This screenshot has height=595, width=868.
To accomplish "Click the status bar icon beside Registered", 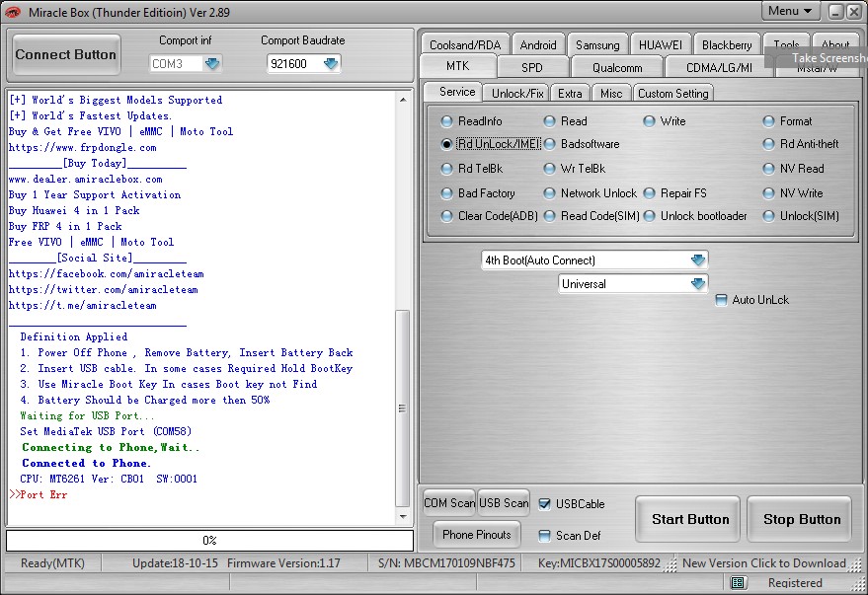I will (x=738, y=582).
